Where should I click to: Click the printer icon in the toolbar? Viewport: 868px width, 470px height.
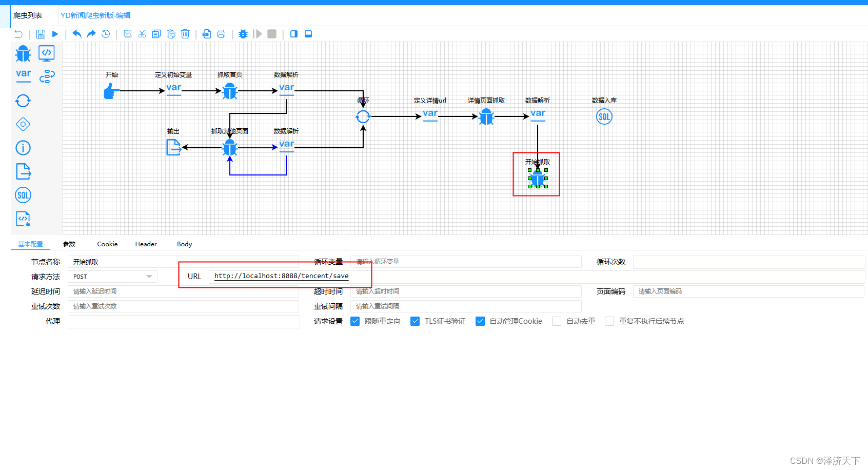(221, 34)
